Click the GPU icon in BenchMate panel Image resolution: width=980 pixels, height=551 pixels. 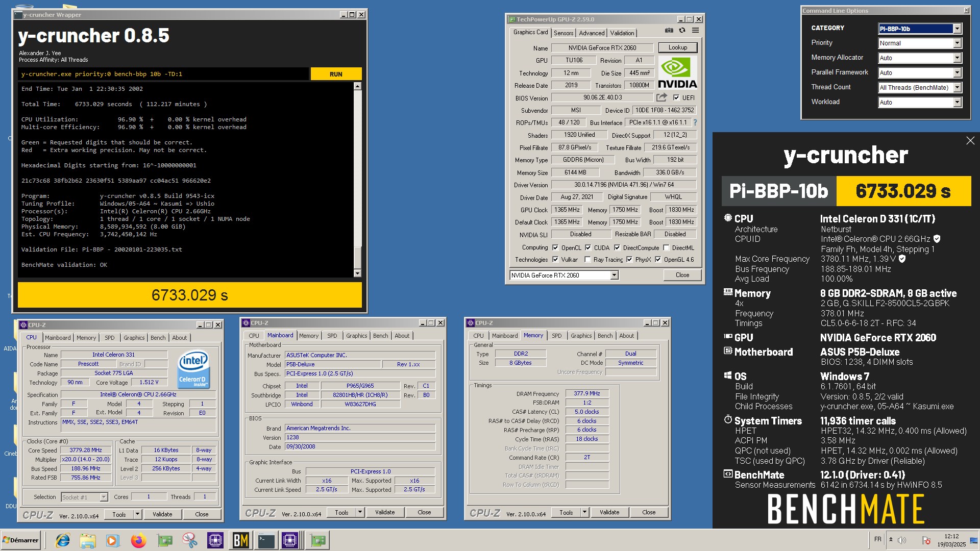pyautogui.click(x=728, y=337)
